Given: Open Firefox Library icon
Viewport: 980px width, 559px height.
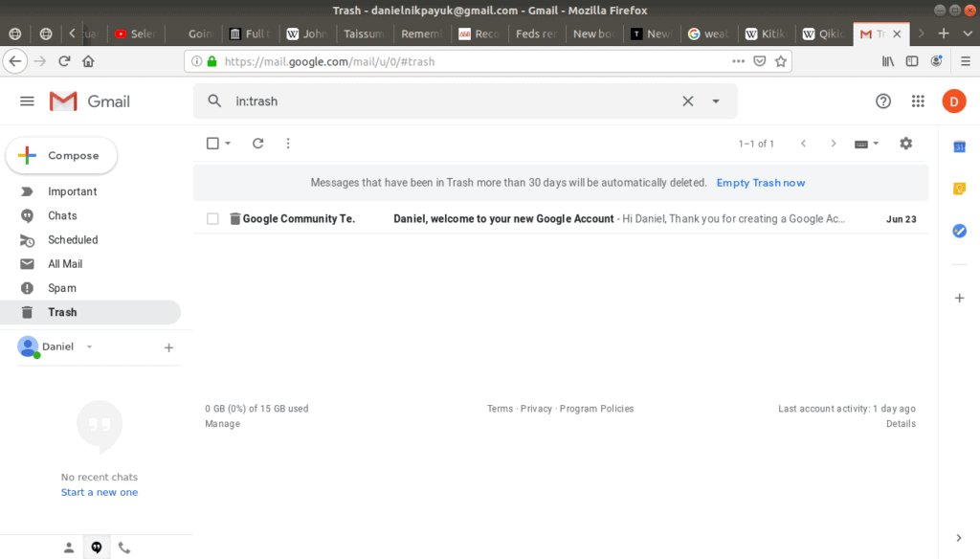Looking at the screenshot, I should coord(887,61).
